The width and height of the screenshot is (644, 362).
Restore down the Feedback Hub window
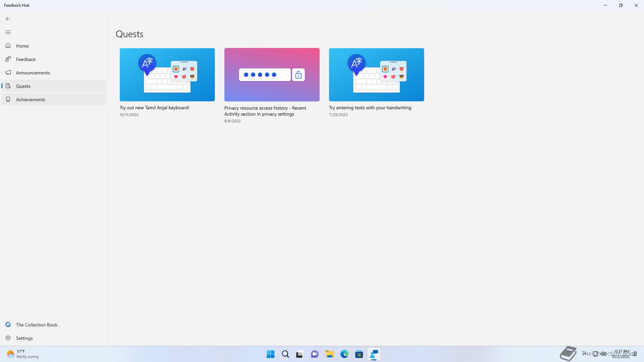click(621, 5)
